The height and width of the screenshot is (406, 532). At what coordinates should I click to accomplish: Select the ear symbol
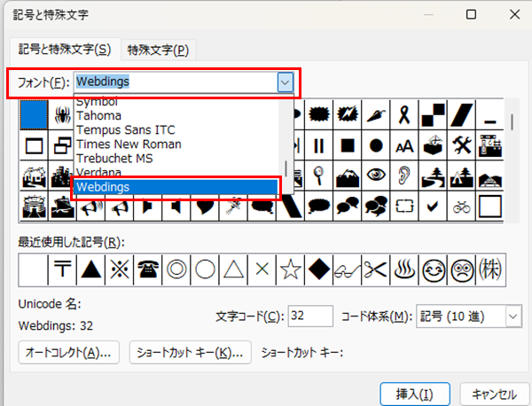[404, 176]
